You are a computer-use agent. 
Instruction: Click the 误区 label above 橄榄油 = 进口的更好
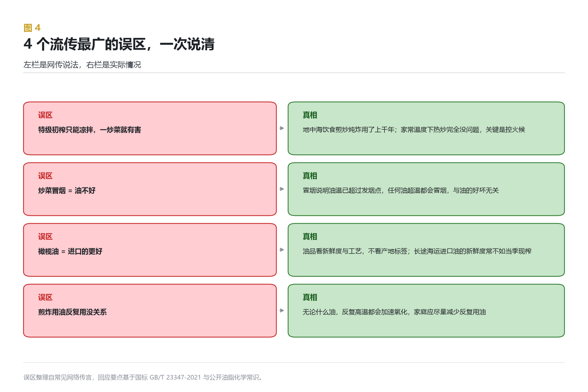45,237
